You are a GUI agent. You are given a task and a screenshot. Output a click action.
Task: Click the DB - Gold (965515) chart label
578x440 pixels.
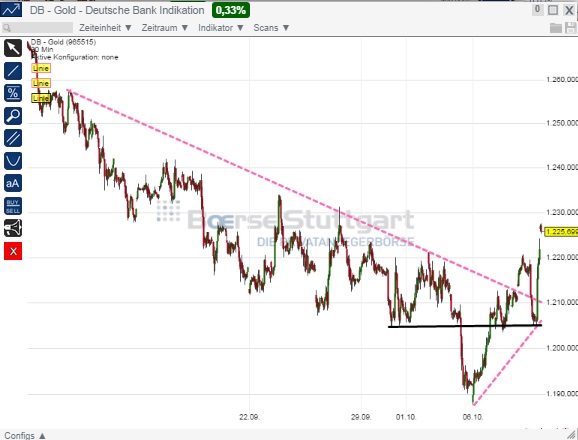63,42
